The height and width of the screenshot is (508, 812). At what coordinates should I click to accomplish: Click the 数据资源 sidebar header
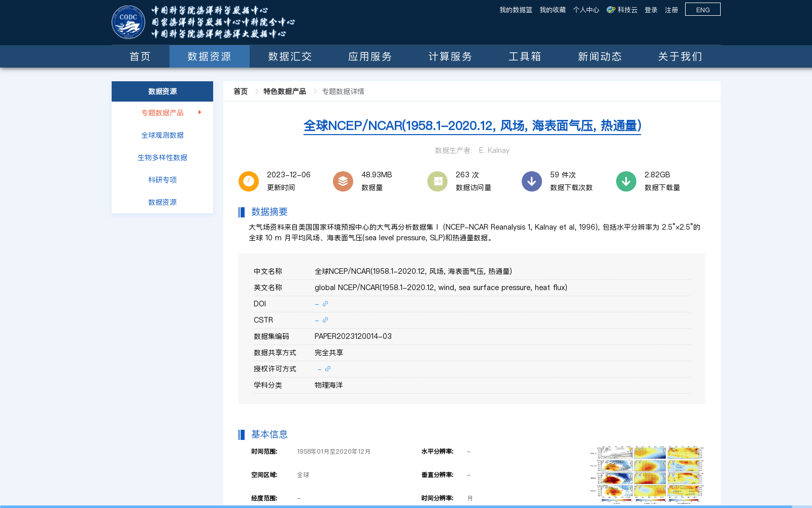pyautogui.click(x=162, y=91)
